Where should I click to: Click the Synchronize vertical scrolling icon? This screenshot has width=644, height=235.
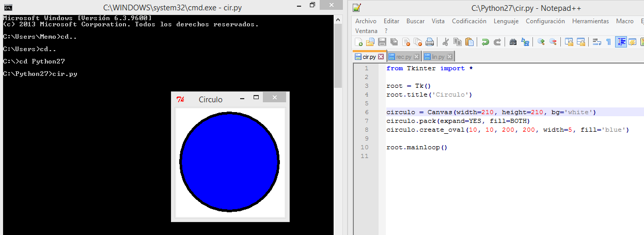tap(569, 42)
